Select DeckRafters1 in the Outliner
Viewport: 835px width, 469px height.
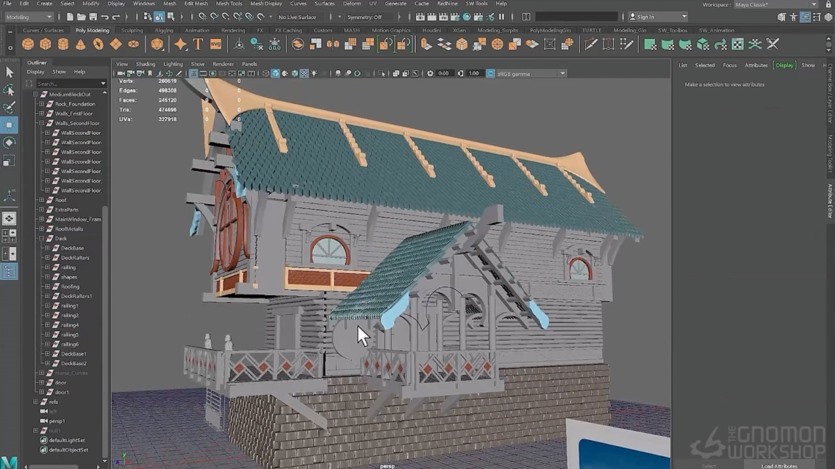[76, 296]
